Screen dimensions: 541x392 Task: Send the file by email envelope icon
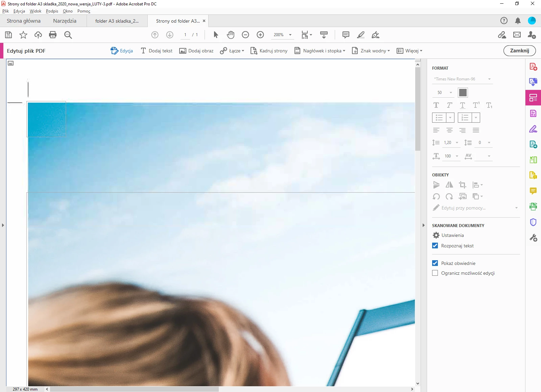click(517, 35)
